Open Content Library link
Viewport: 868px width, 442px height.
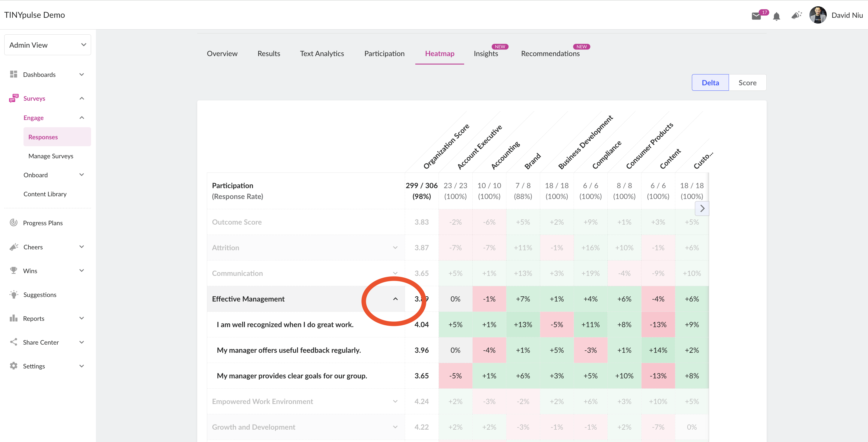pos(45,194)
